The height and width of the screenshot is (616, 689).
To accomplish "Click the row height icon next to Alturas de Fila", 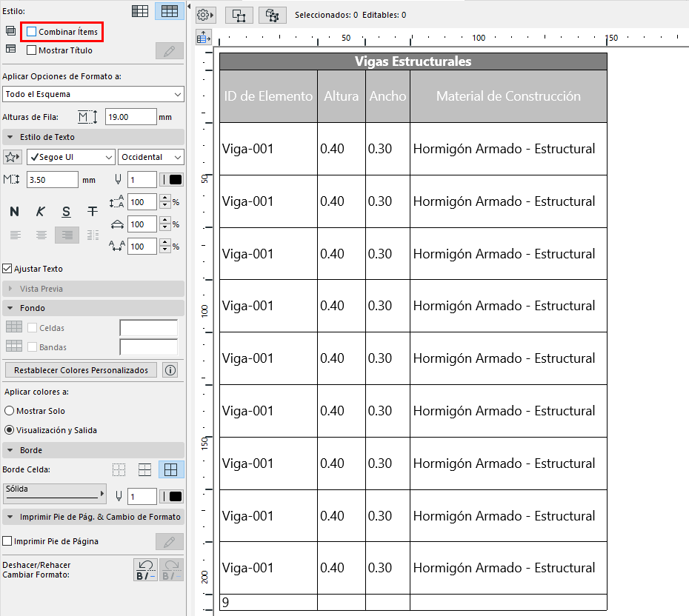I will [88, 117].
